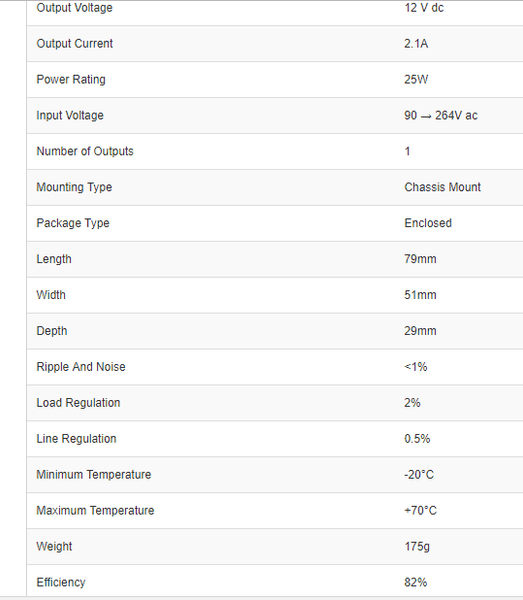The height and width of the screenshot is (600, 523).
Task: Click the Width row label
Action: [51, 295]
